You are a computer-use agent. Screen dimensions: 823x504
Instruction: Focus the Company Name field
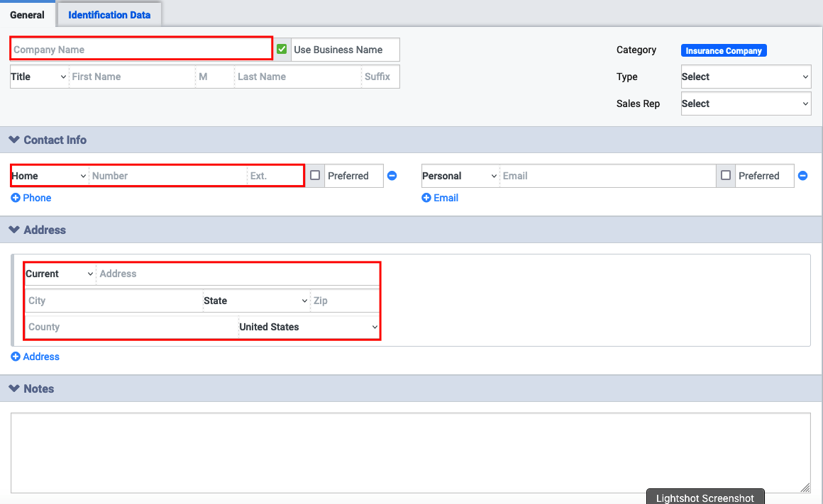click(x=141, y=50)
